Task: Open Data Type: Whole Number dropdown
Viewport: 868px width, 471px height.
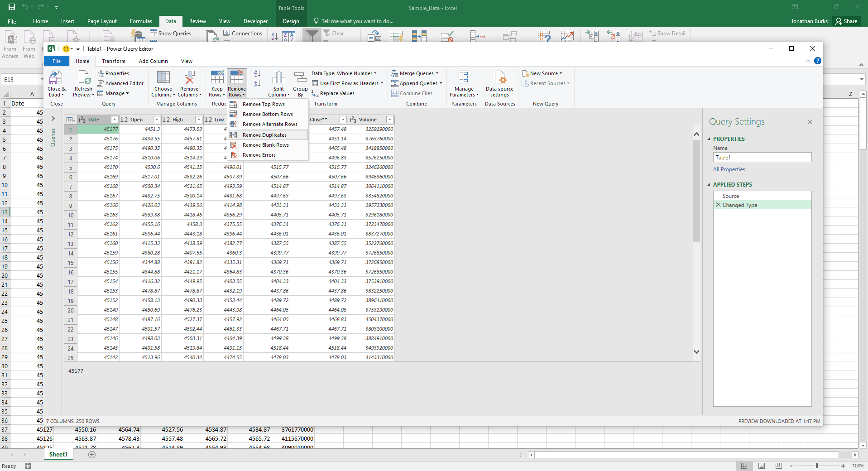Action: point(344,73)
